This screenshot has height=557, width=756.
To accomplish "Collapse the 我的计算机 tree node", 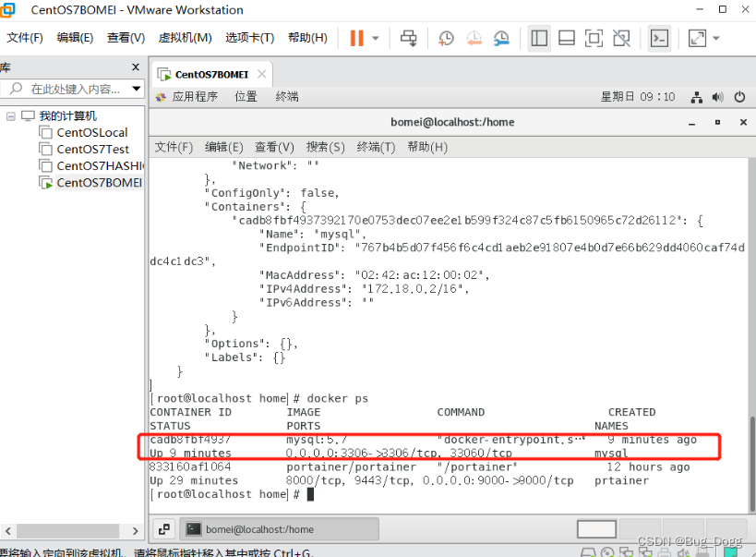I will coord(10,116).
